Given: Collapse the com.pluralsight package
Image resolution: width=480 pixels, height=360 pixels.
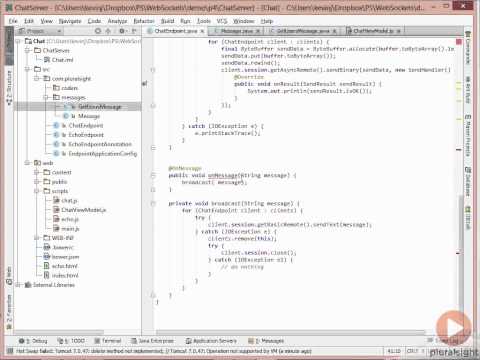Looking at the screenshot, I should [37, 79].
